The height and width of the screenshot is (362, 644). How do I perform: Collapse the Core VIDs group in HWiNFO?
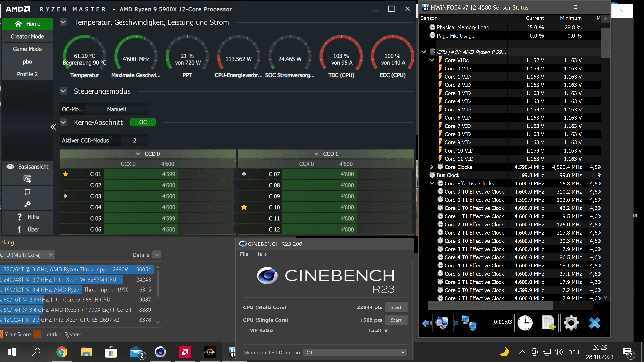point(432,60)
